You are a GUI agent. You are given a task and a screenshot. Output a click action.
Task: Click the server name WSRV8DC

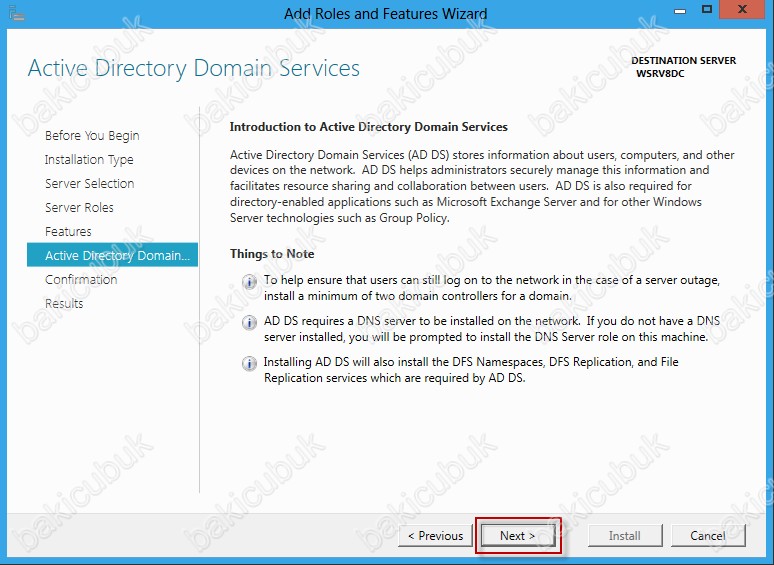(x=660, y=74)
